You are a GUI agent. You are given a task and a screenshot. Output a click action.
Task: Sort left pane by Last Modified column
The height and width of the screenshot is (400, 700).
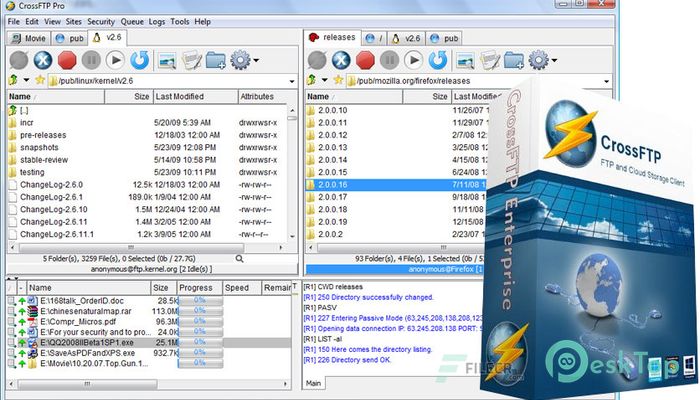point(195,96)
